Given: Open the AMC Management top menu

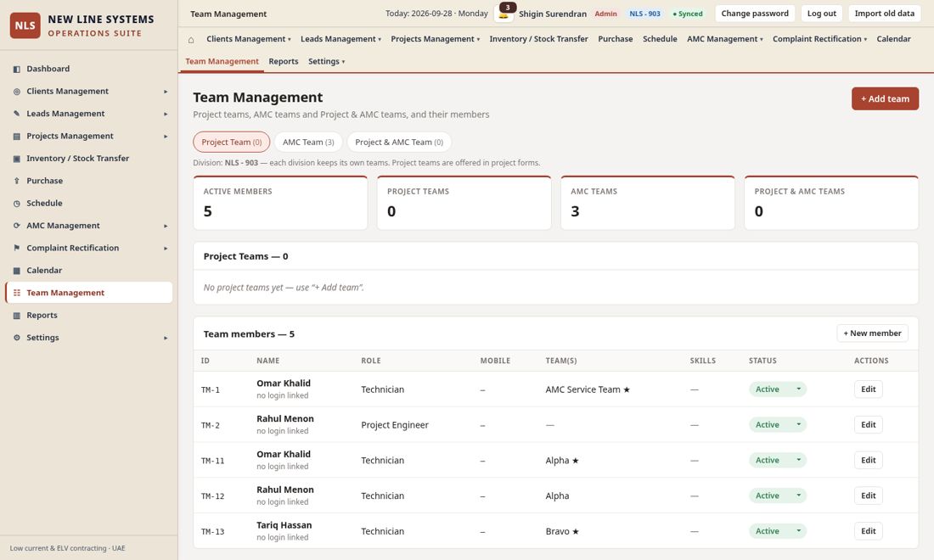Looking at the screenshot, I should pos(724,39).
